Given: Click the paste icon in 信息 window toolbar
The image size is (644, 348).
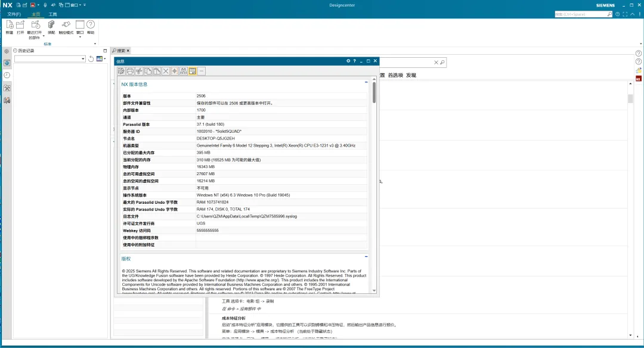Looking at the screenshot, I should click(x=157, y=71).
